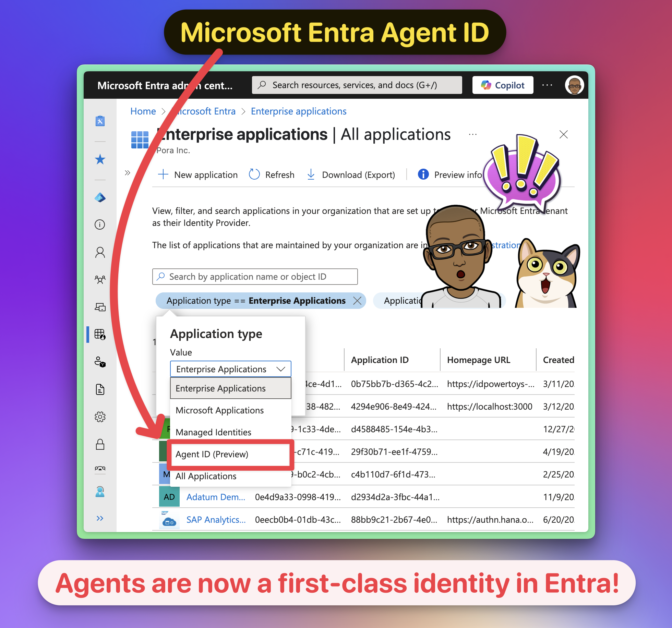Expand the blade menu double chevron

(x=128, y=173)
